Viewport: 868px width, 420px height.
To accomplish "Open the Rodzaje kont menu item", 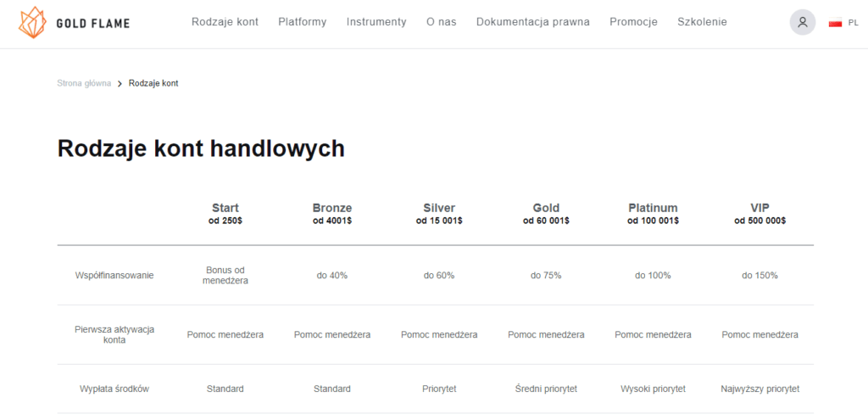I will [225, 22].
